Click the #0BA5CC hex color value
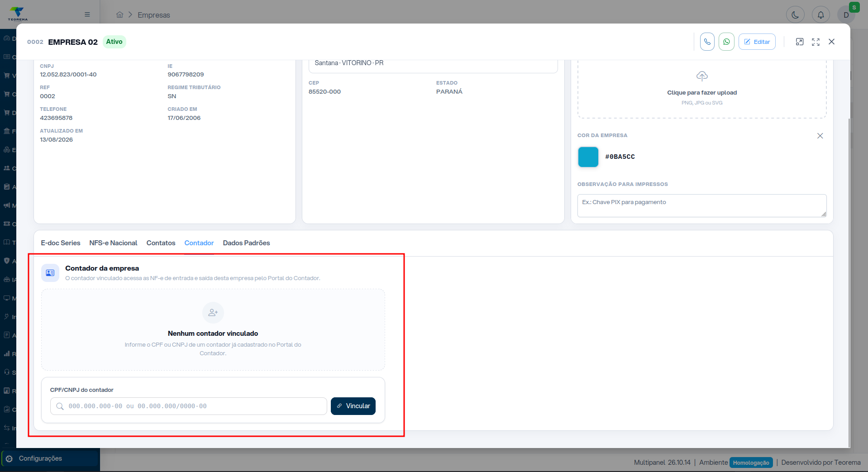The height and width of the screenshot is (472, 868). (x=620, y=157)
